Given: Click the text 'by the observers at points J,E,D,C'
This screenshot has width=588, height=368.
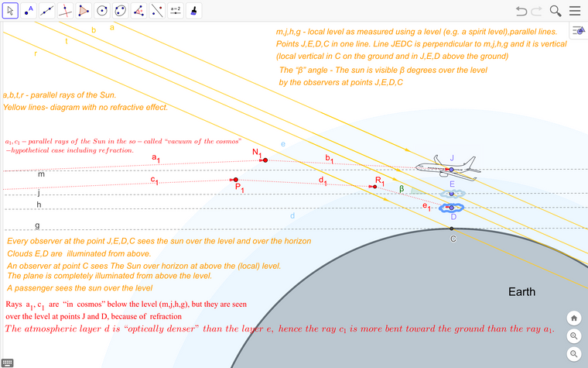Looking at the screenshot, I should (340, 83).
